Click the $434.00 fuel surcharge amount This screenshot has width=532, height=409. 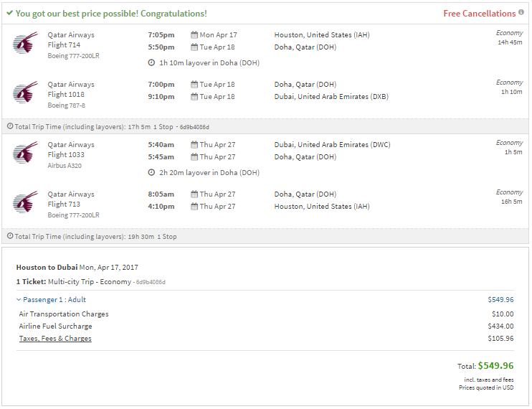[x=500, y=326]
